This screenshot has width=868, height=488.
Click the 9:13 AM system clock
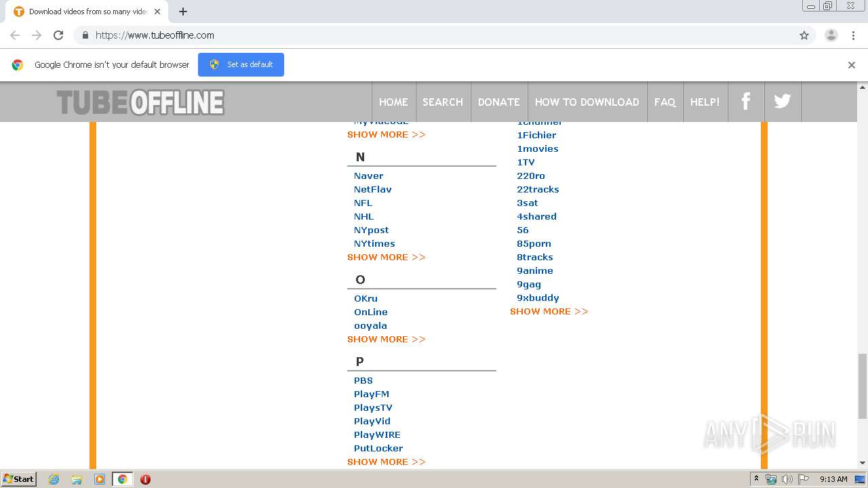tap(833, 479)
